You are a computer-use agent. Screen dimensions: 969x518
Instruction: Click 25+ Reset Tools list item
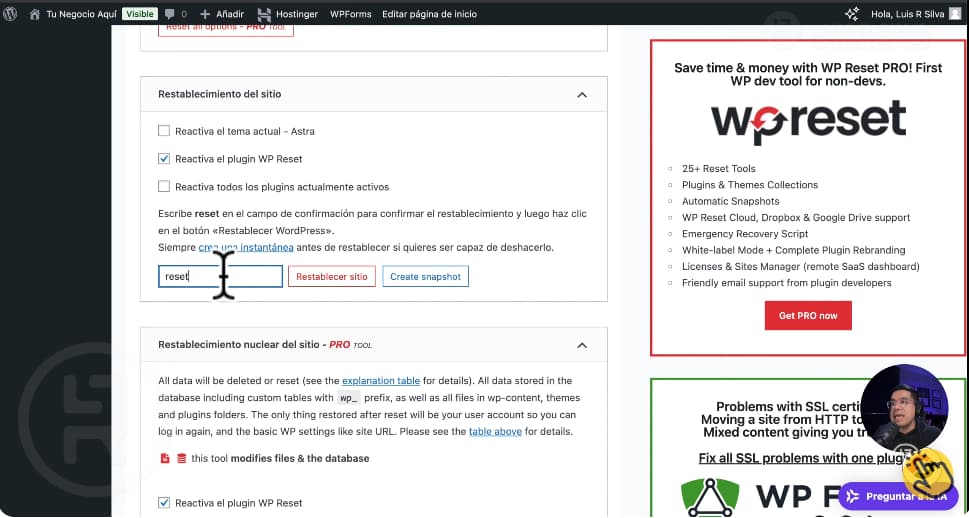(x=719, y=168)
